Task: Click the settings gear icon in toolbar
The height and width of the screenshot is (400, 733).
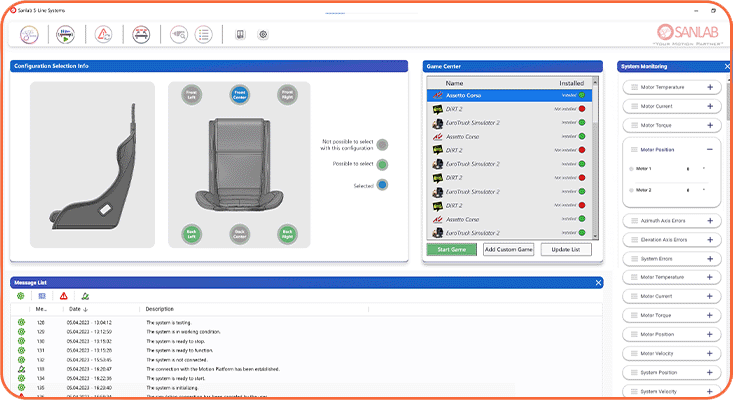Action: (x=263, y=34)
